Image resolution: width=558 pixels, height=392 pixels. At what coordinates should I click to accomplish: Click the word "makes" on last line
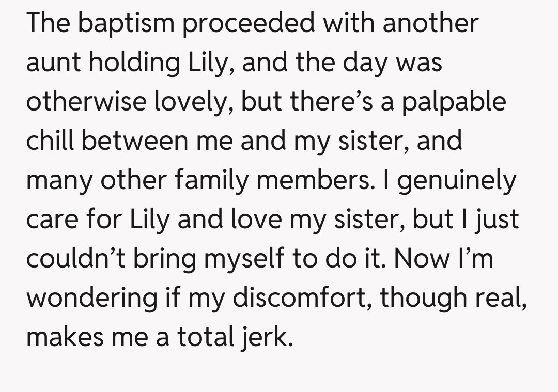(57, 338)
